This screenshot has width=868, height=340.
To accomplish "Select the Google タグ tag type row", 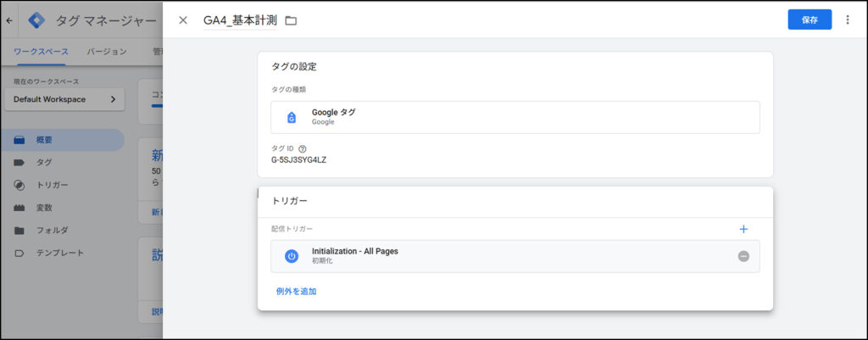I will point(515,117).
